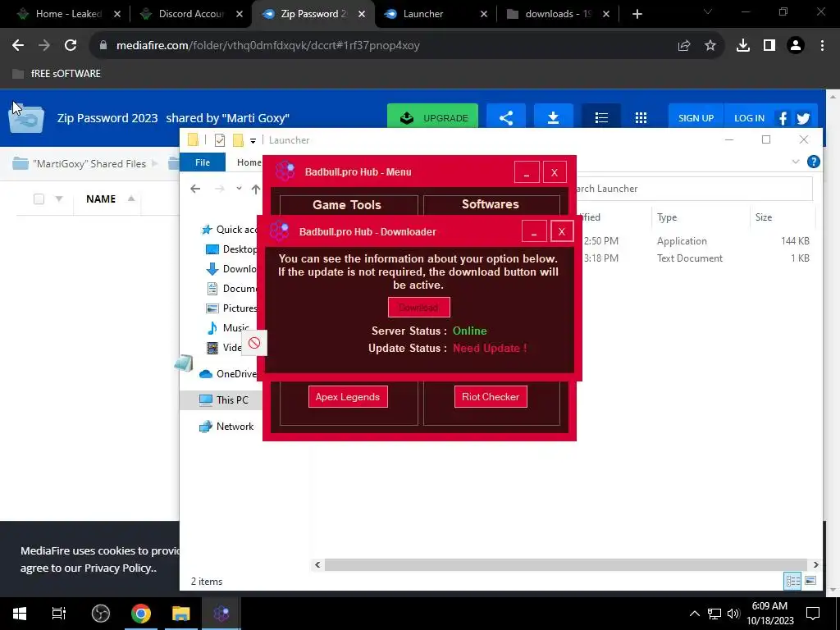Sort by NAME column arrow
Image resolution: width=840 pixels, height=630 pixels.
point(131,199)
